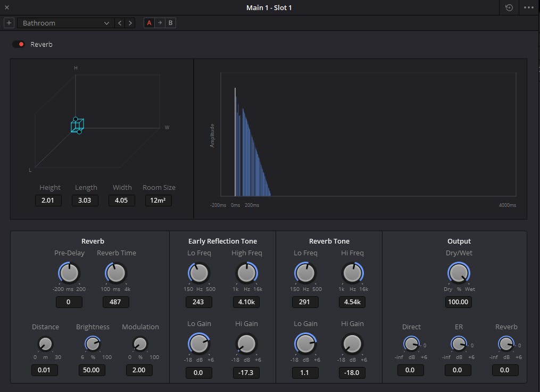Viewport: 540px width, 392px height.
Task: Click the Distance value field 0.01
Action: click(45, 370)
